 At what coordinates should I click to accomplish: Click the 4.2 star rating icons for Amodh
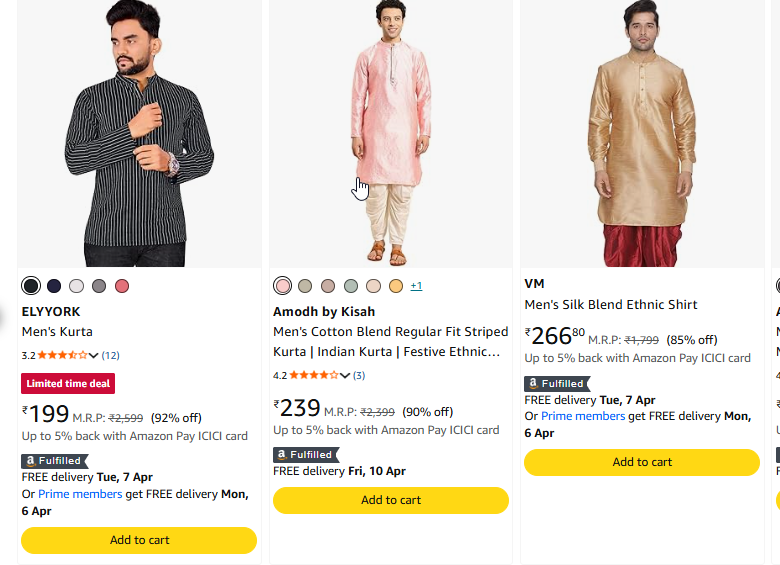coord(314,376)
